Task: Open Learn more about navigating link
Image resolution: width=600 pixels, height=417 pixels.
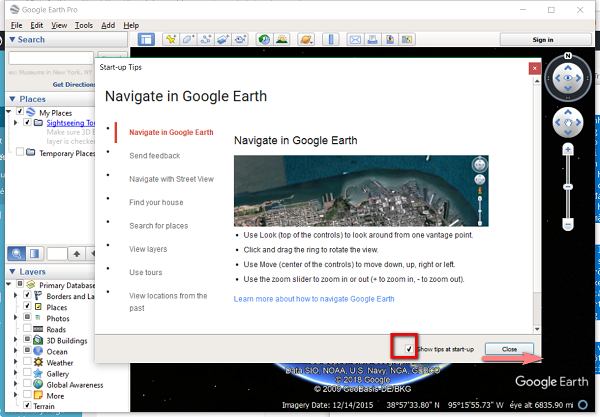Action: (314, 299)
